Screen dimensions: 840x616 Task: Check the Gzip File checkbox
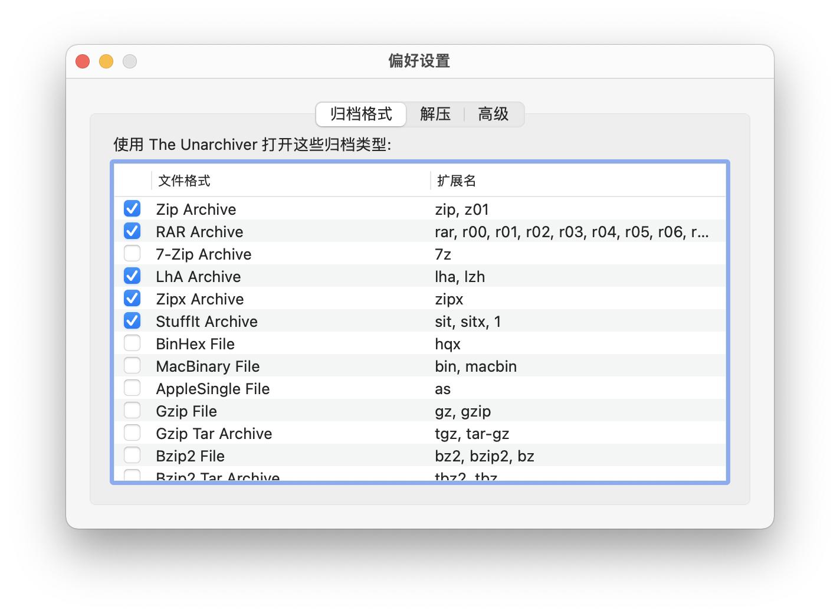tap(132, 410)
